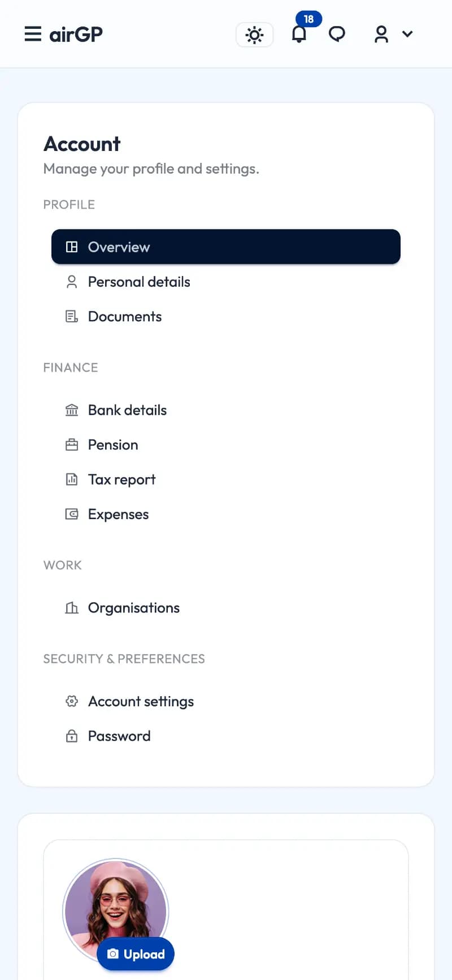Open Organisations under Work
Viewport: 452px width, 980px height.
[133, 608]
